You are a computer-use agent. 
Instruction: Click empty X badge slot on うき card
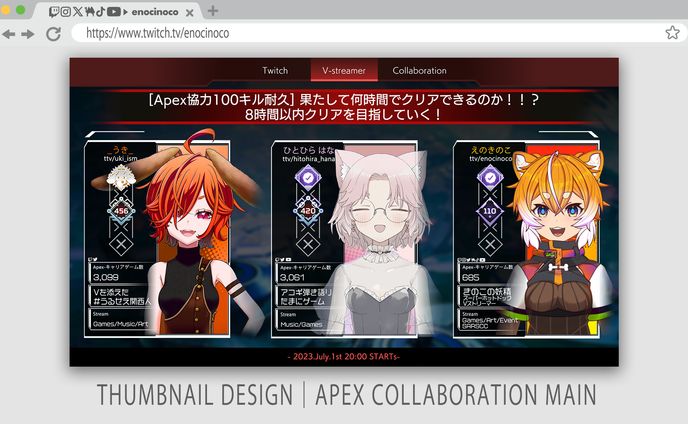[121, 244]
